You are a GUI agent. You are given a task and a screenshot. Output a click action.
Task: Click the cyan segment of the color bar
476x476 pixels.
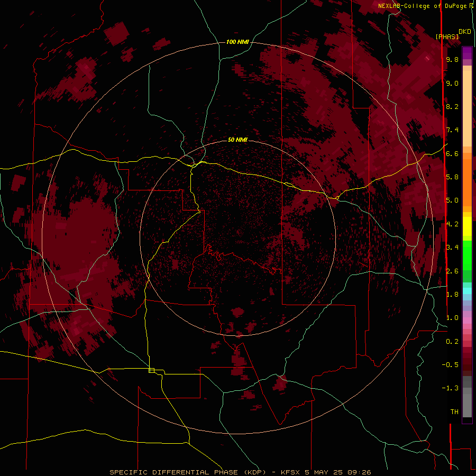click(x=467, y=290)
